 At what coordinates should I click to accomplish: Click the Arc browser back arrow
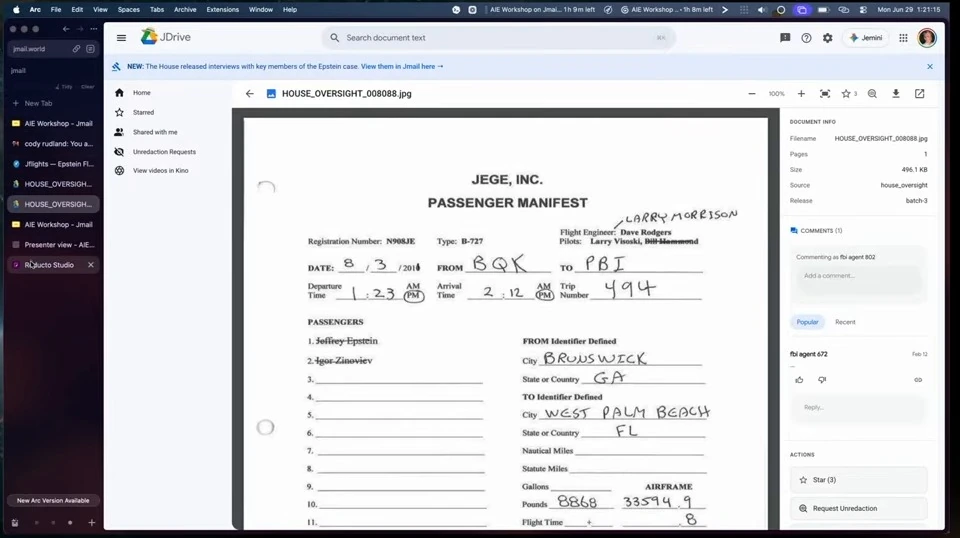(66, 29)
